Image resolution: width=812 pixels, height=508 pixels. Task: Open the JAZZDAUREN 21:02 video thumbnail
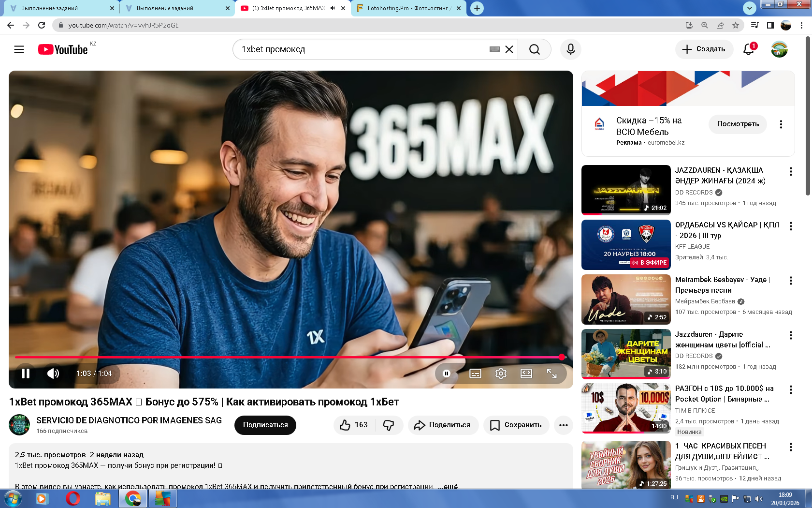click(x=626, y=190)
